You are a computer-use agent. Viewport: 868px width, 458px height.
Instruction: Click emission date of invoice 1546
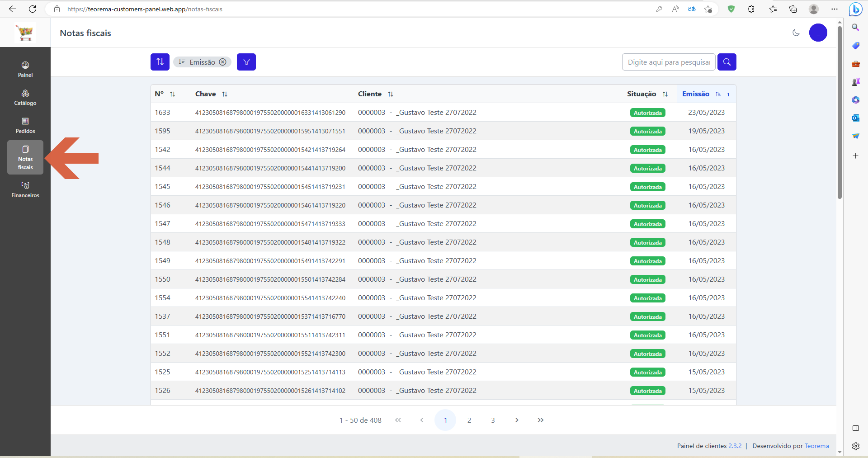(x=706, y=205)
